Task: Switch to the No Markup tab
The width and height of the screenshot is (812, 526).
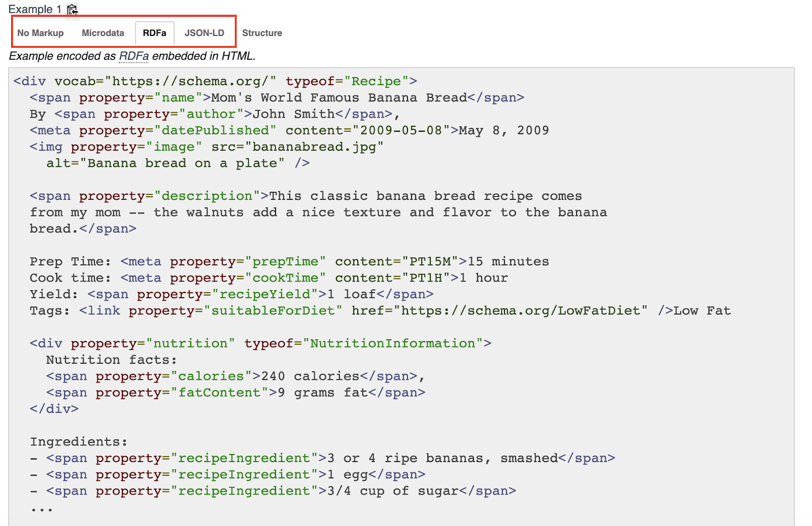Action: click(40, 32)
